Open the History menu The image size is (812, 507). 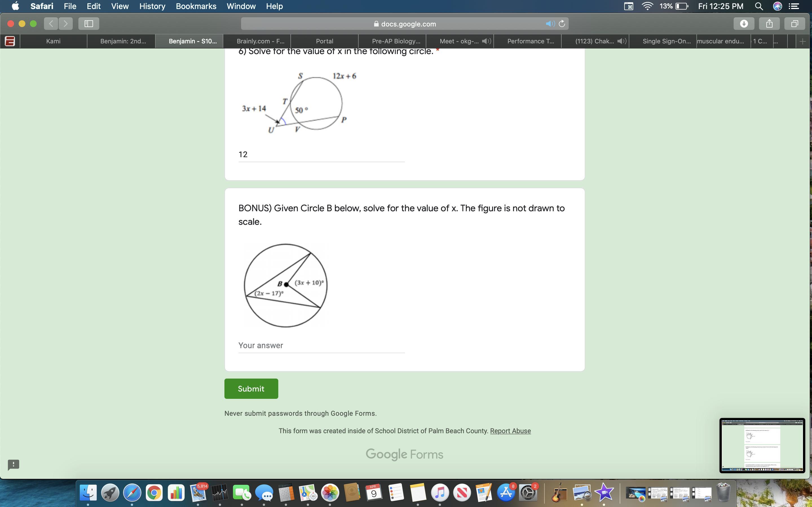coord(152,6)
